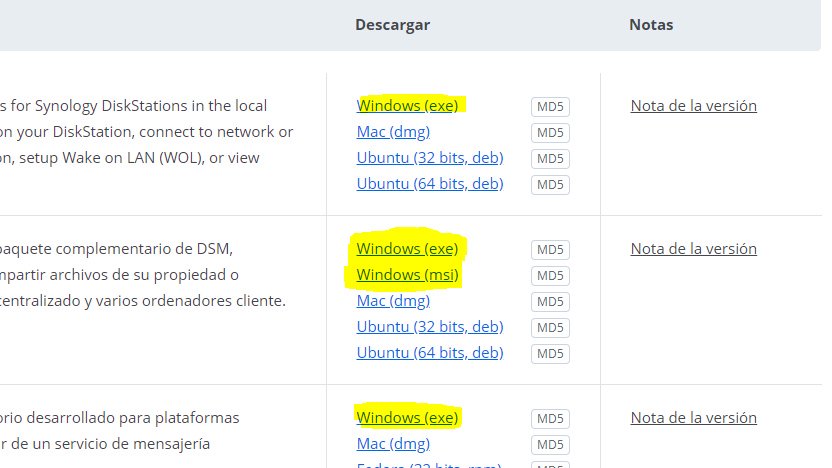832x468 pixels.
Task: Click MD5 beside second section Mac (dmg)
Action: point(550,301)
